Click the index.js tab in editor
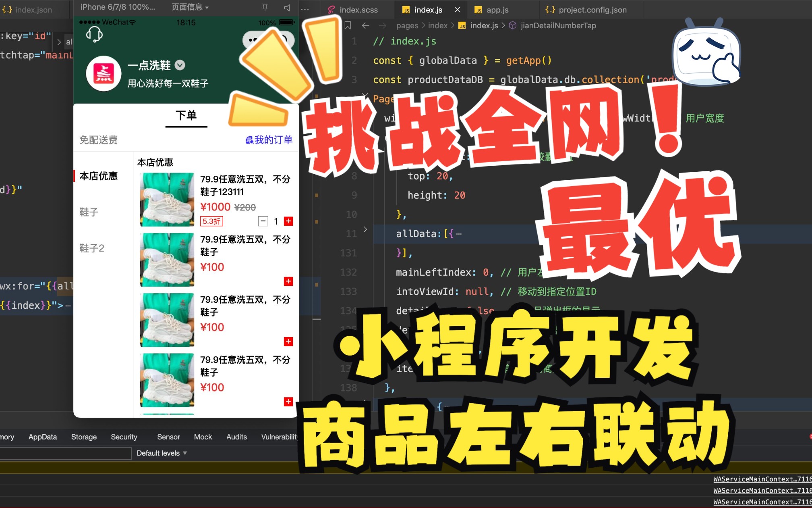The width and height of the screenshot is (812, 508). pos(427,8)
